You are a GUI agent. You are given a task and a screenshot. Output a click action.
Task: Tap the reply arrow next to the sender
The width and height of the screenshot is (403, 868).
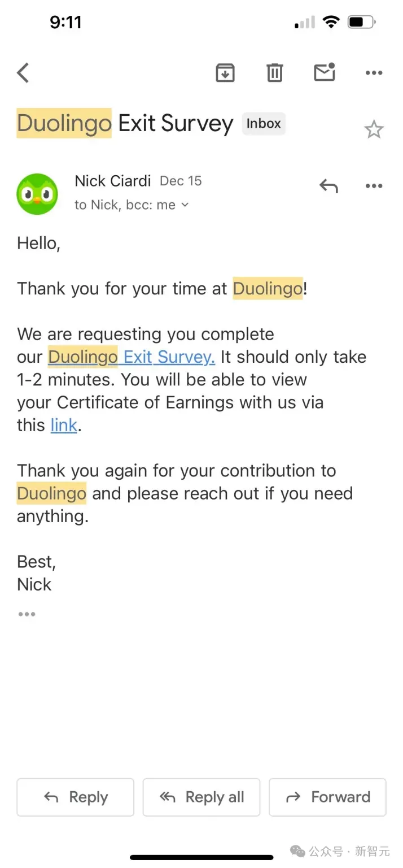click(328, 185)
